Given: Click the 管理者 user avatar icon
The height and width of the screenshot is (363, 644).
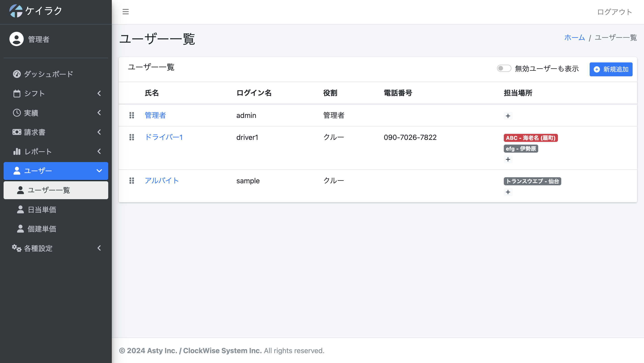Looking at the screenshot, I should click(x=17, y=39).
